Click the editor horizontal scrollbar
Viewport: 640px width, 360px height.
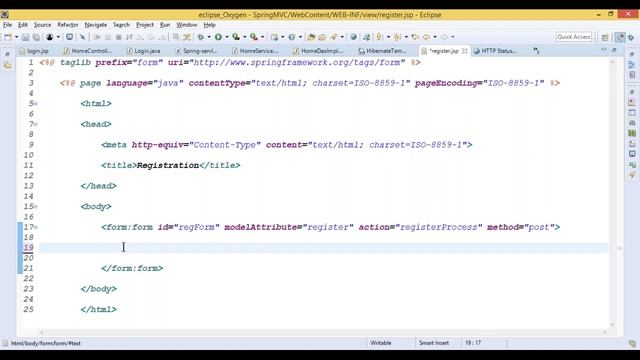pyautogui.click(x=322, y=332)
